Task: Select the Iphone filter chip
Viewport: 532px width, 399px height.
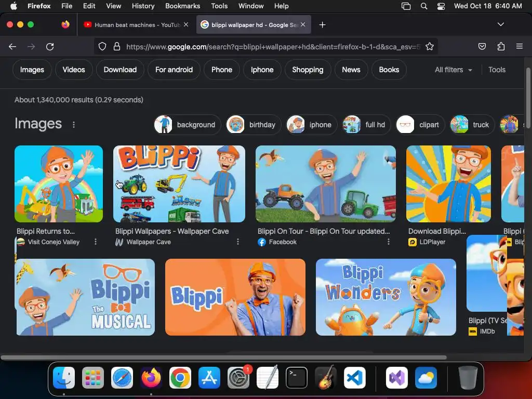Action: tap(262, 70)
